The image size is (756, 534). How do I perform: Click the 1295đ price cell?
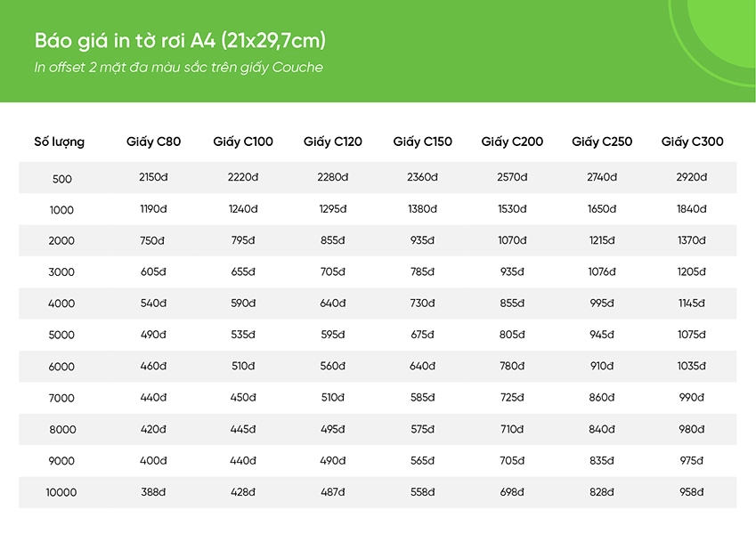click(332, 209)
